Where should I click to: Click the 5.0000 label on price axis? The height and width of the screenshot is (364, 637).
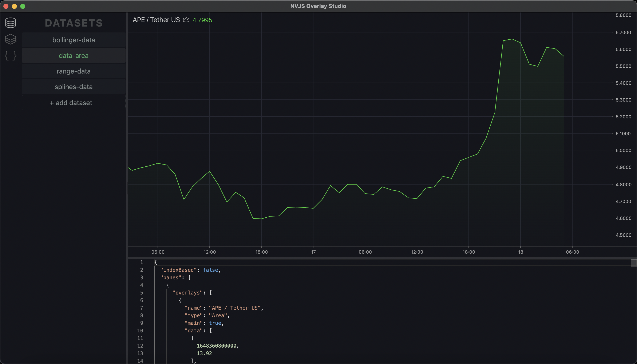tap(623, 150)
